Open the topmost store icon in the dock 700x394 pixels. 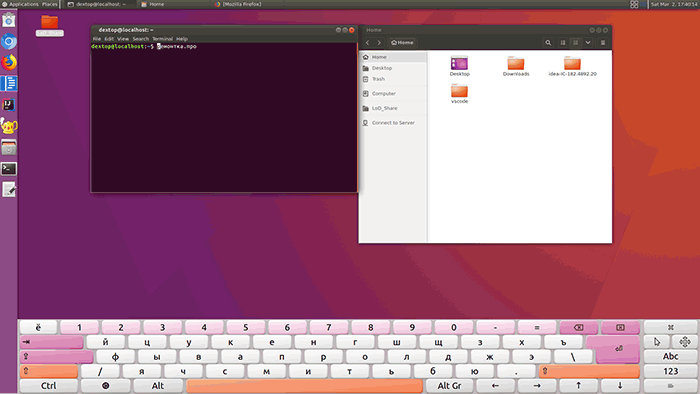(8, 20)
